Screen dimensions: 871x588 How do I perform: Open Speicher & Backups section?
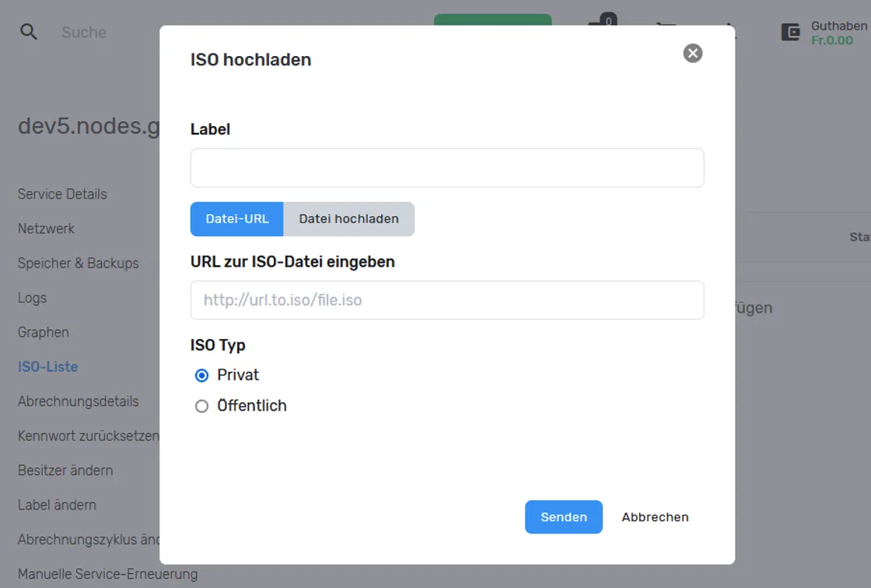(79, 263)
